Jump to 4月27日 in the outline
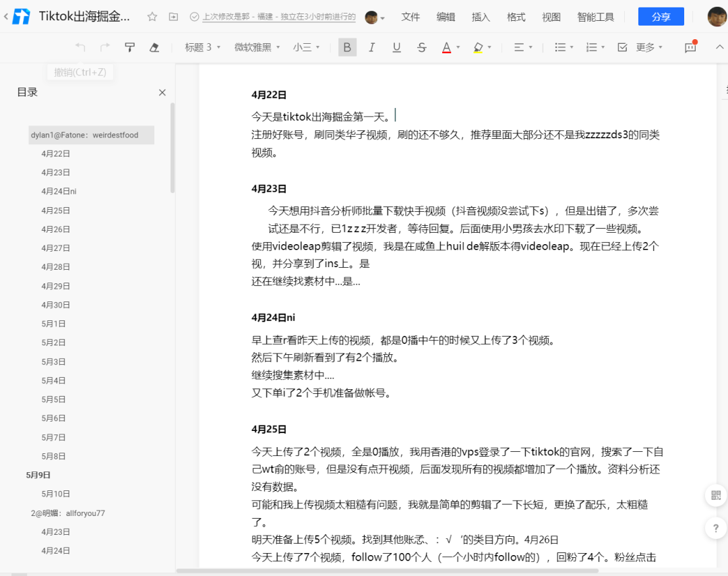The image size is (728, 576). 56,248
